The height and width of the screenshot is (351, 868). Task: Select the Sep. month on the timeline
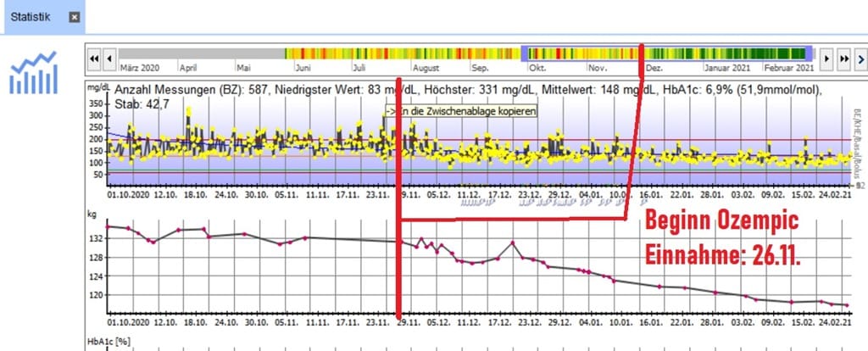pyautogui.click(x=480, y=68)
